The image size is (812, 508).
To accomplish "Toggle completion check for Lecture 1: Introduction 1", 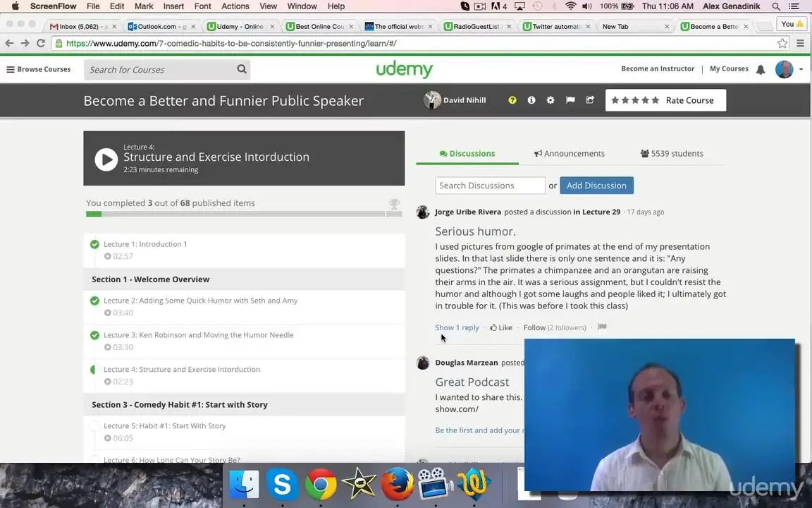I will 94,244.
